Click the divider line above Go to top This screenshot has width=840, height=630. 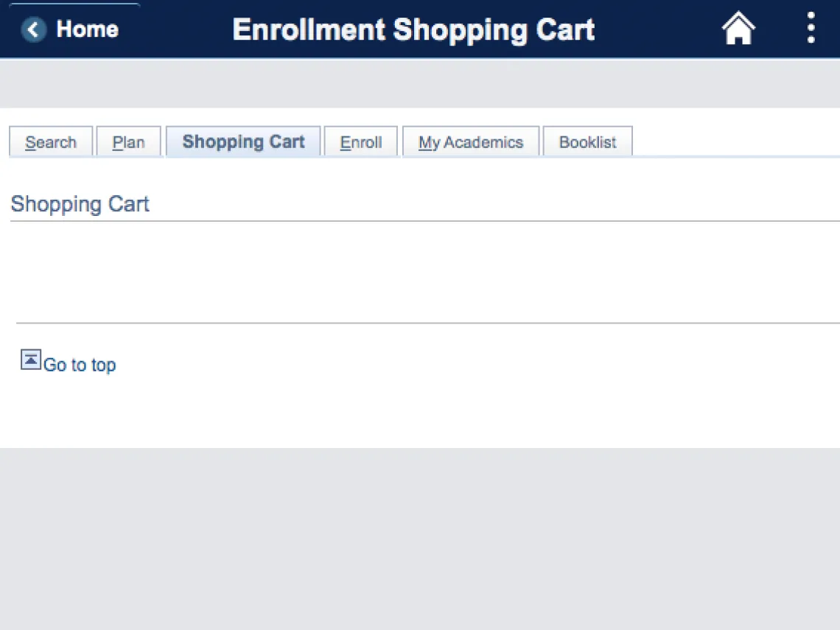427,323
